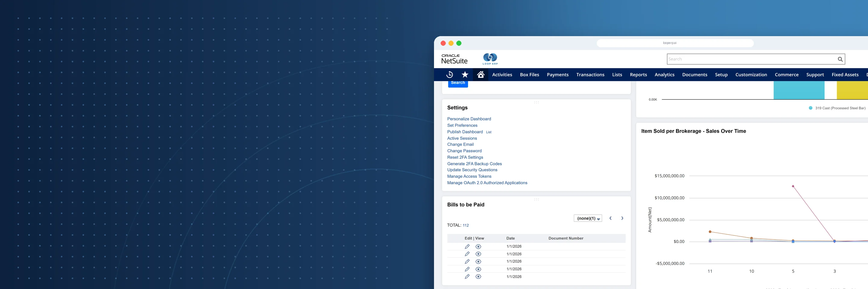Open the Box Files menu
The image size is (868, 289).
(529, 75)
